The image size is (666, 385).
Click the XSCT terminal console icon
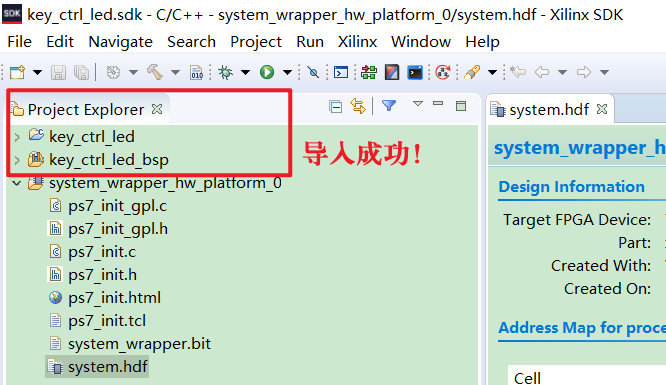pos(415,72)
